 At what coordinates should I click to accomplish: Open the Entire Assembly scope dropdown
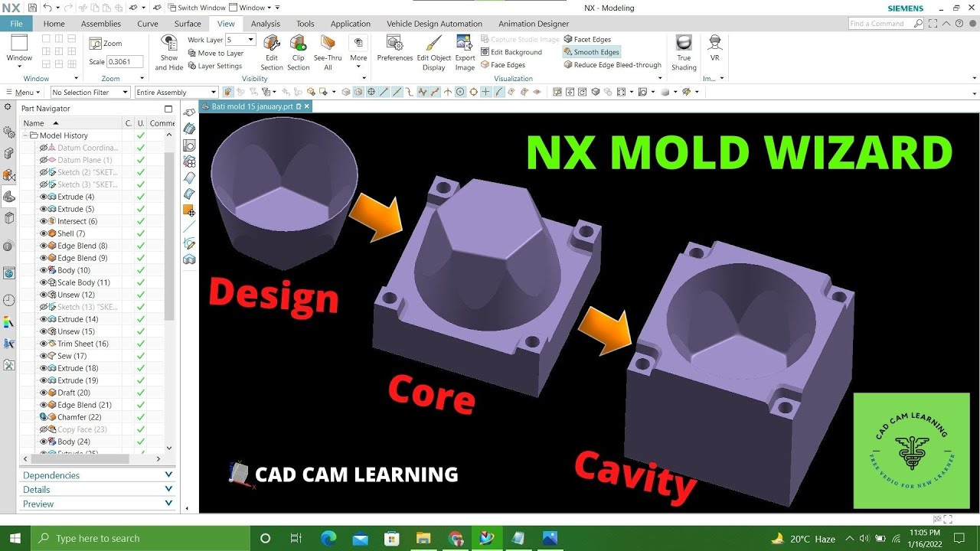tap(177, 93)
